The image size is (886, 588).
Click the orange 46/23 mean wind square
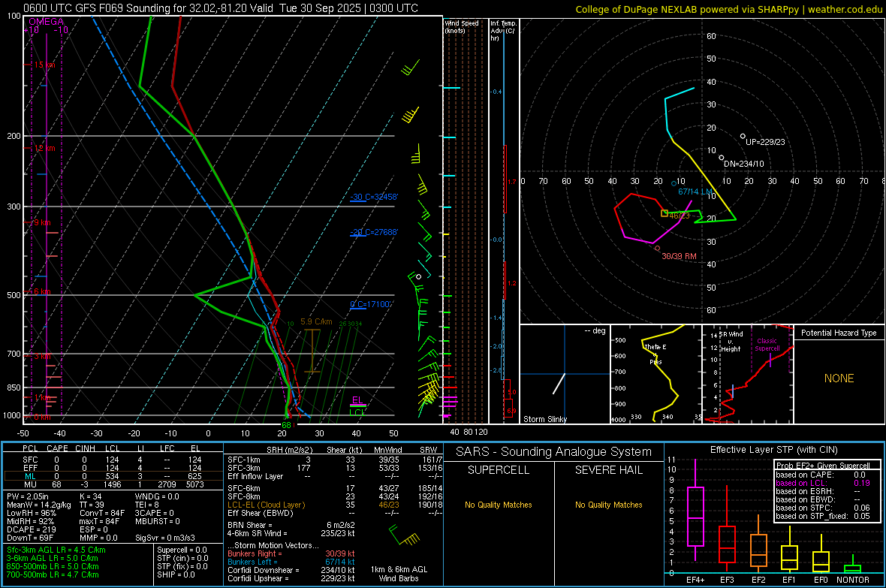[664, 213]
